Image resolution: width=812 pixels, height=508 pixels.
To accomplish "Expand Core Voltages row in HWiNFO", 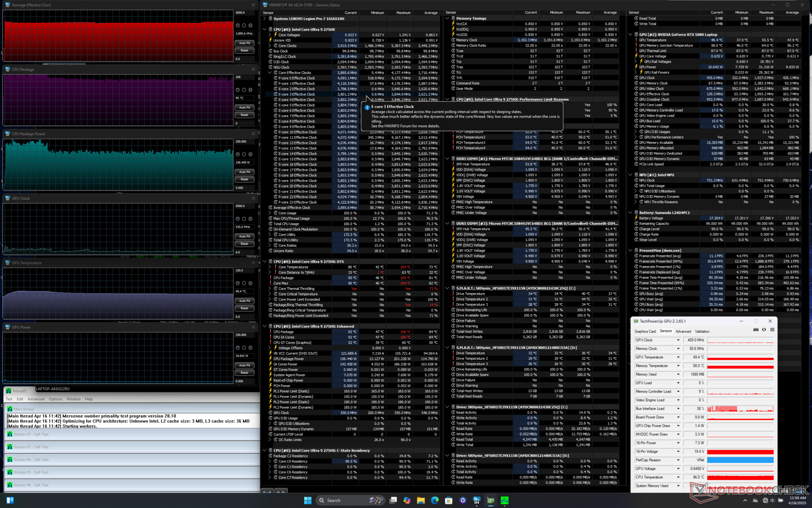I will 270,35.
